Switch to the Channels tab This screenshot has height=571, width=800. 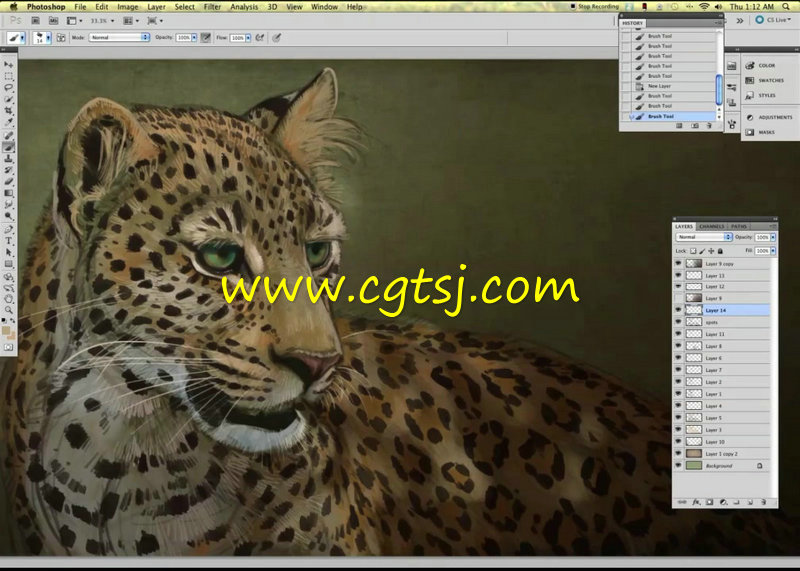click(712, 226)
